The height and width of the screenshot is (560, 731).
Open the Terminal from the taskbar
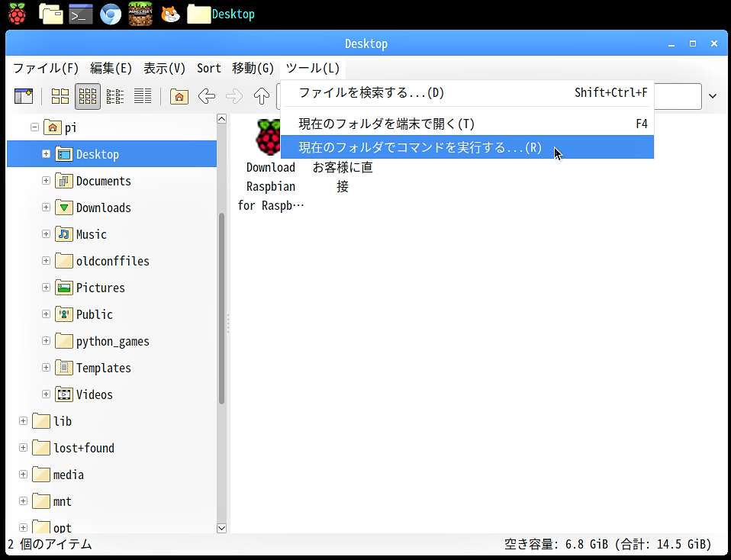pos(81,14)
